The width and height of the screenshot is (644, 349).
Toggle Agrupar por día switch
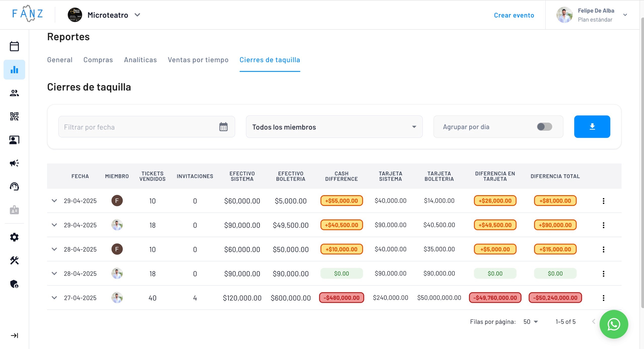click(544, 127)
